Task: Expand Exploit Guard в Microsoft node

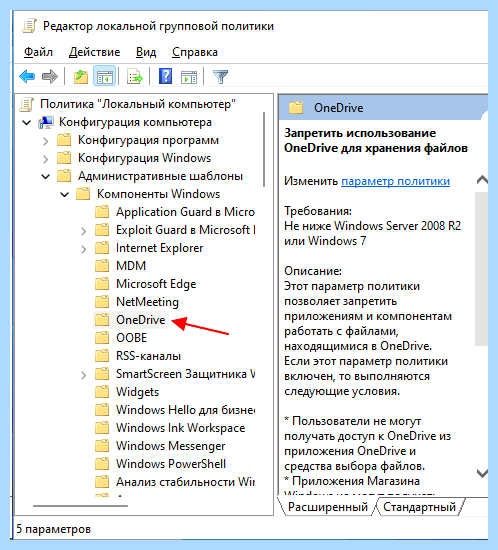Action: point(83,231)
